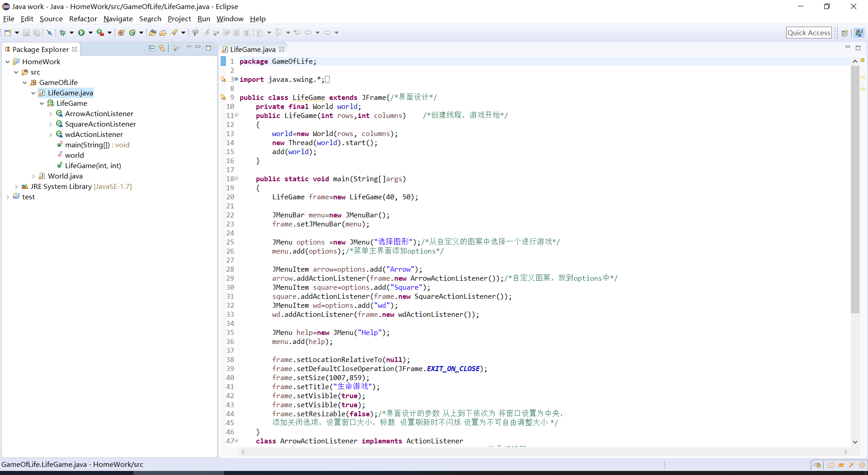Screen dimensions: 868x475
Task: Collapse All in Package Explorer toolbar
Action: click(151, 48)
